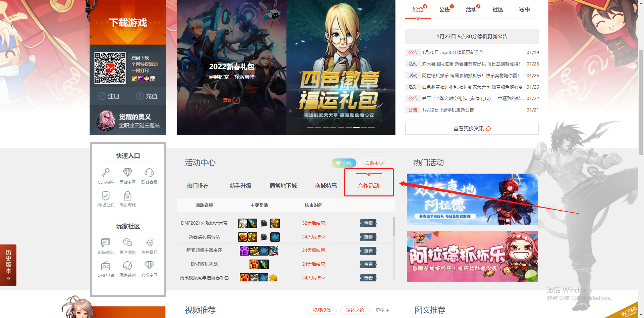Click 查看 for 新春福利集合站
The height and width of the screenshot is (318, 644).
click(368, 237)
